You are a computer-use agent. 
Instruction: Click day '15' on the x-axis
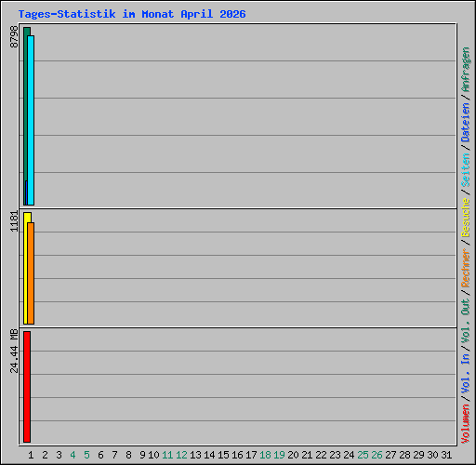pos(223,455)
